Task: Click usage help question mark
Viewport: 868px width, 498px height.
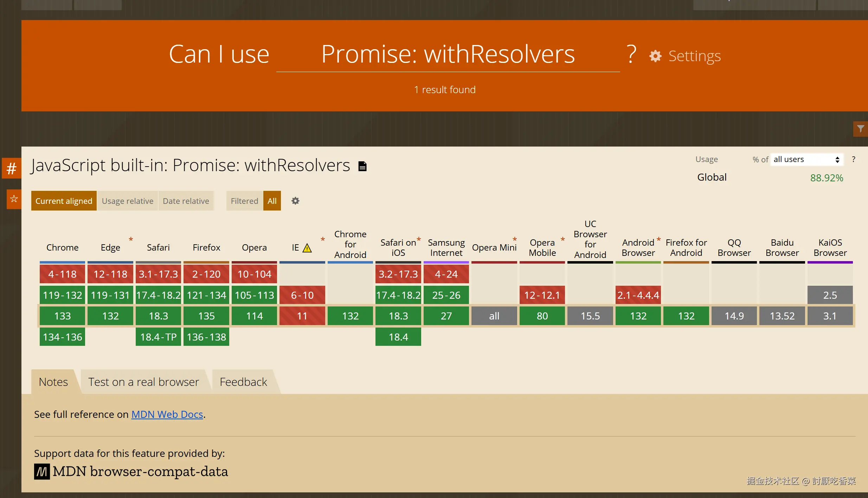Action: coord(853,160)
